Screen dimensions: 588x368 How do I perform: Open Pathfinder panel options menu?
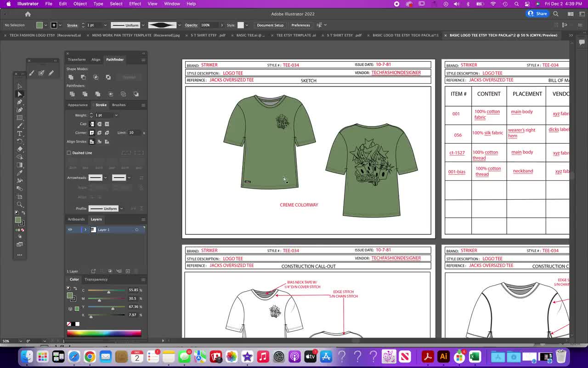click(143, 60)
